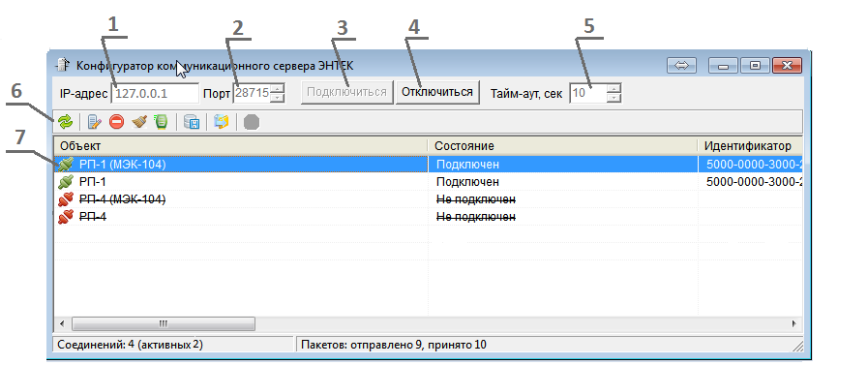Select the РП-1 (МЭК-104) row

click(428, 164)
